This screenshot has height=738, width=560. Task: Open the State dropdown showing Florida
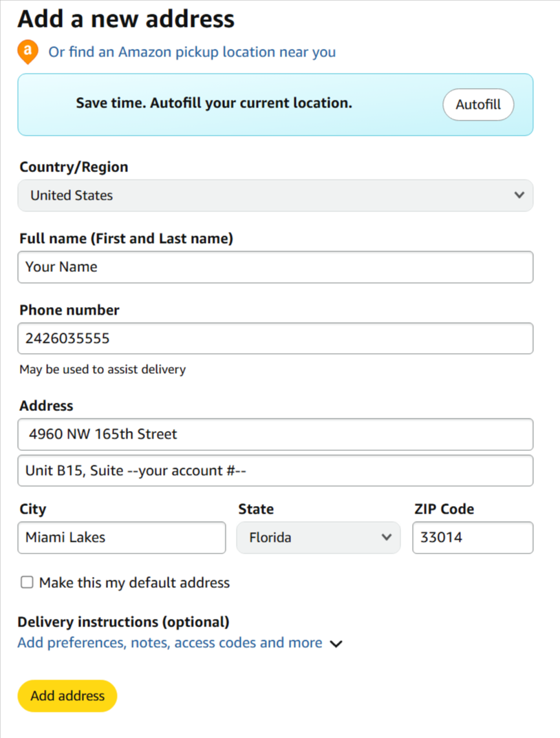[x=318, y=538]
